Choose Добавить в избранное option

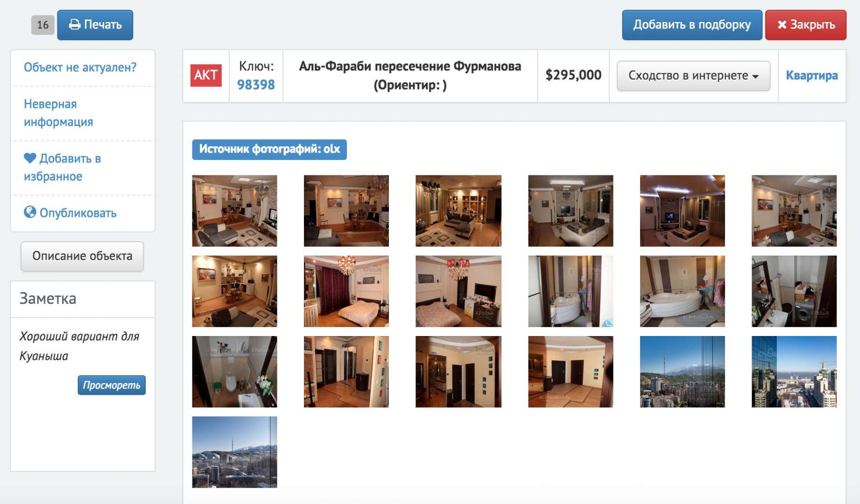[62, 167]
